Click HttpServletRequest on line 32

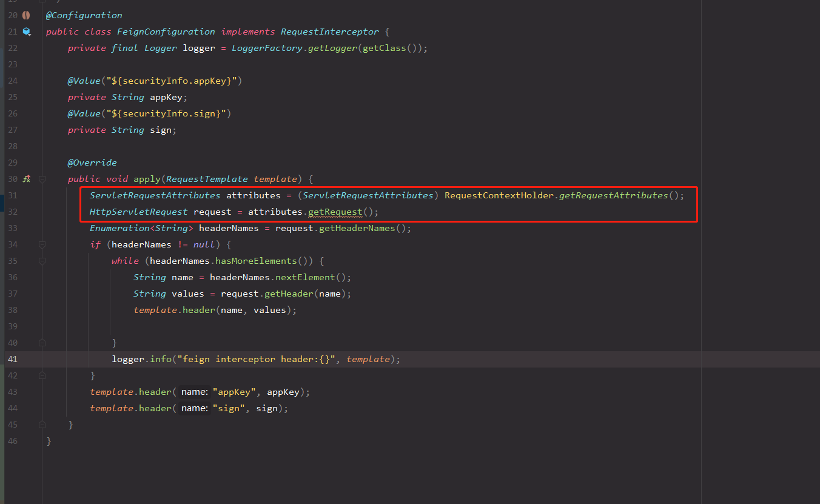(139, 212)
